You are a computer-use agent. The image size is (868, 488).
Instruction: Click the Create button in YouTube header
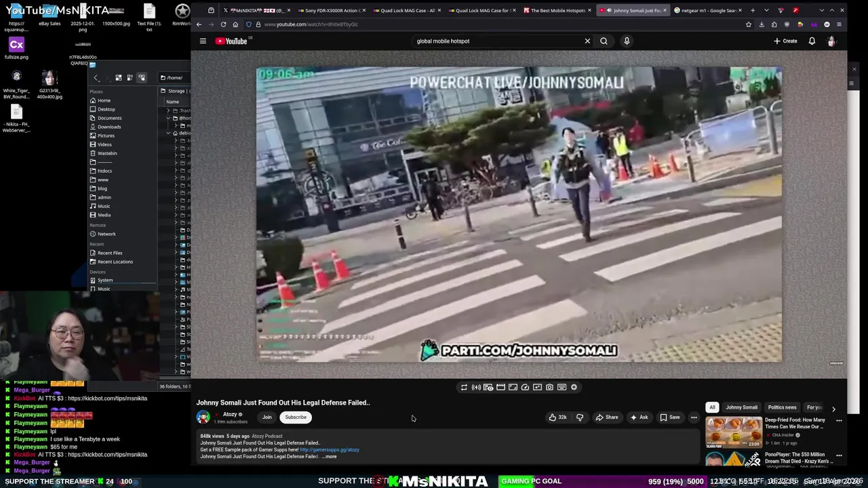785,41
